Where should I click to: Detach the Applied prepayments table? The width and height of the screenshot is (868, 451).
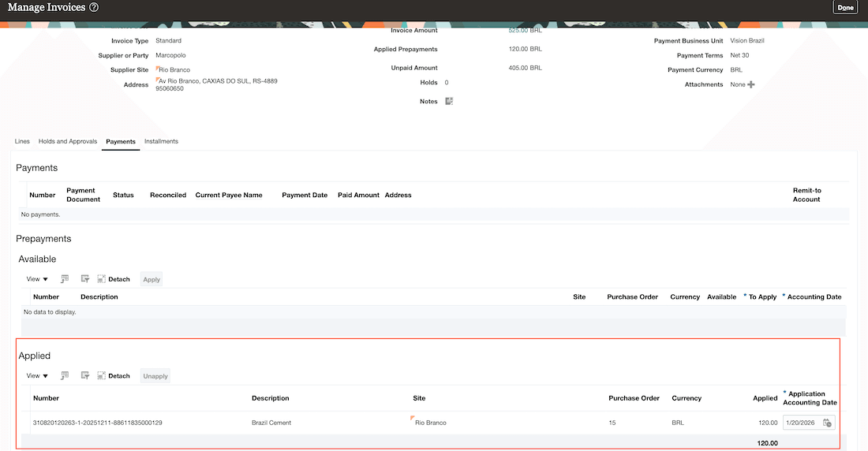(x=114, y=376)
